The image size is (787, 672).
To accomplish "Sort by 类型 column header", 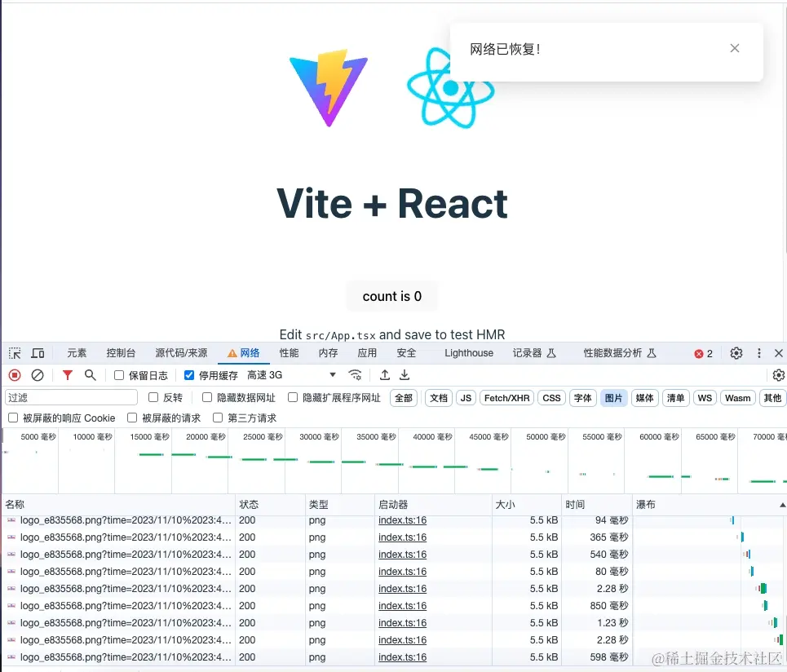I will (340, 504).
